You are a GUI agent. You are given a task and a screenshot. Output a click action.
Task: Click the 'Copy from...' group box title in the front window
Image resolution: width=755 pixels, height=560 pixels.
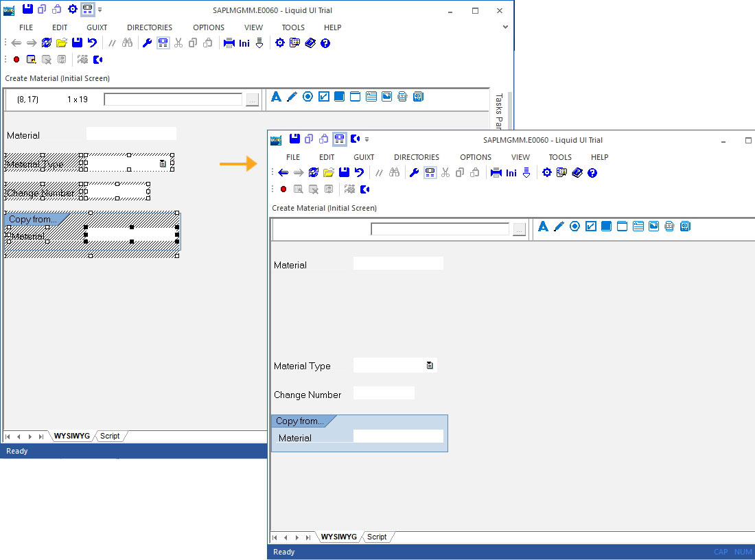point(299,421)
